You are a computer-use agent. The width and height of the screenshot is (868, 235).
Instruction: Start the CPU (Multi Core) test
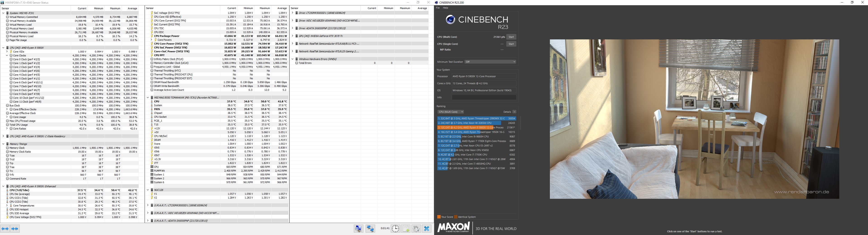(x=511, y=37)
